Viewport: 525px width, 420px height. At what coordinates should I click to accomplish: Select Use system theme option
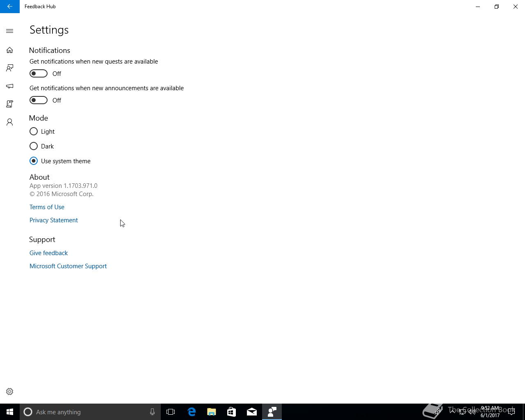[60, 161]
